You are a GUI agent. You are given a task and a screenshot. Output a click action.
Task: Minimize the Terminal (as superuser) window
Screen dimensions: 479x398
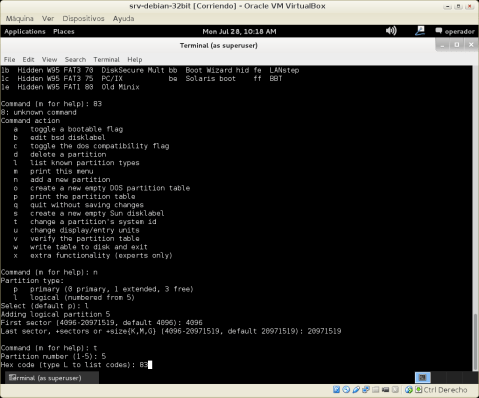[442, 45]
